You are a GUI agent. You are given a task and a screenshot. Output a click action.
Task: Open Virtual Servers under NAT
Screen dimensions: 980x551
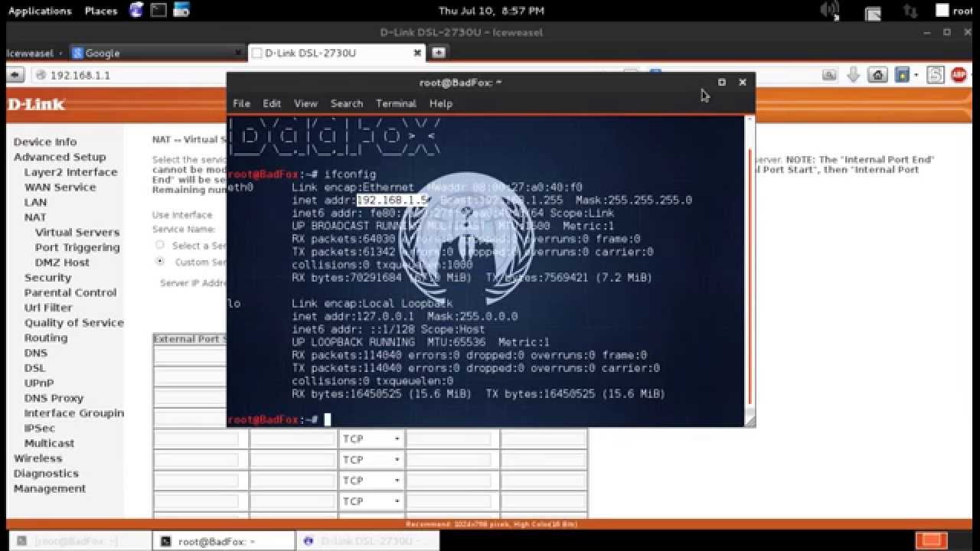tap(77, 232)
